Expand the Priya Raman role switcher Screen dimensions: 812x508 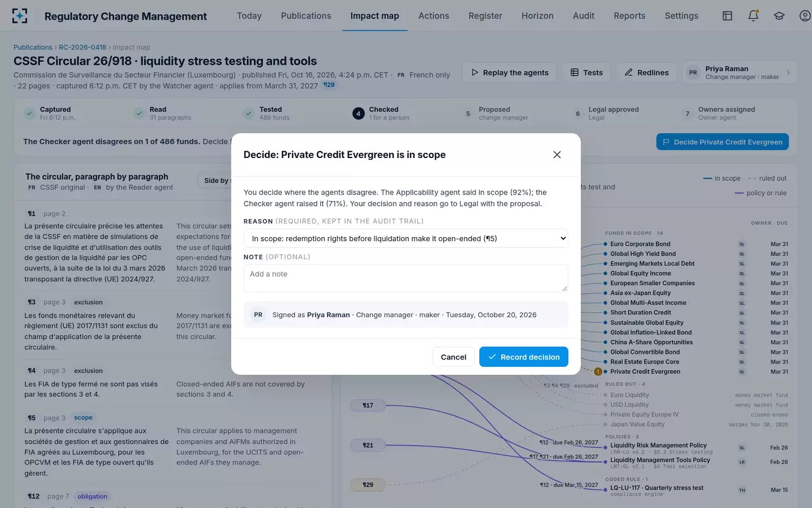739,72
